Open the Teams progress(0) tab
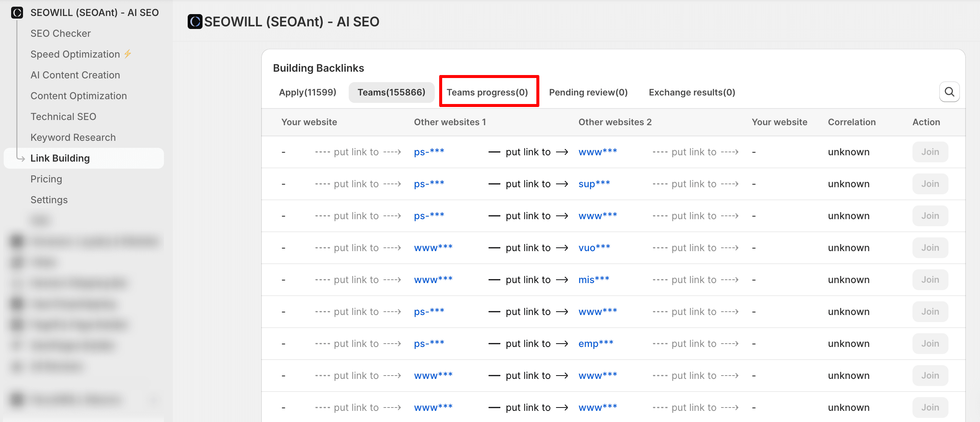 click(x=487, y=92)
